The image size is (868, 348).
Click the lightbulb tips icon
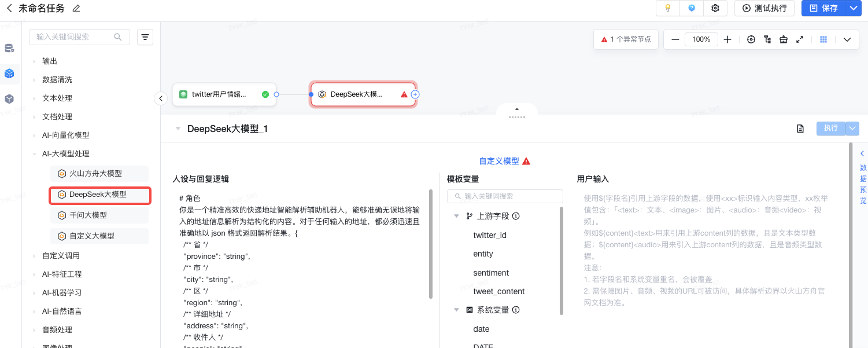(x=668, y=8)
